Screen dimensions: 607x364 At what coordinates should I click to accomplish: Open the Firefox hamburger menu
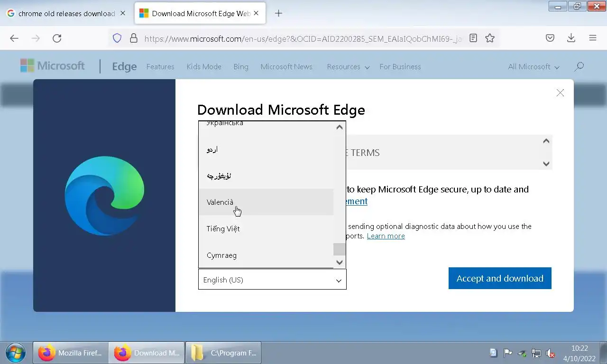(593, 38)
